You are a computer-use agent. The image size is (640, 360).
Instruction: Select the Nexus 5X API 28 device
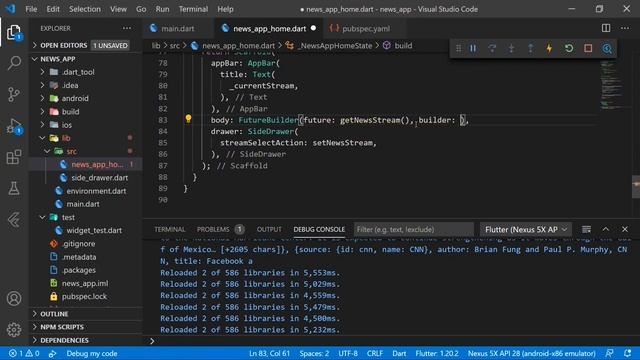(x=531, y=353)
